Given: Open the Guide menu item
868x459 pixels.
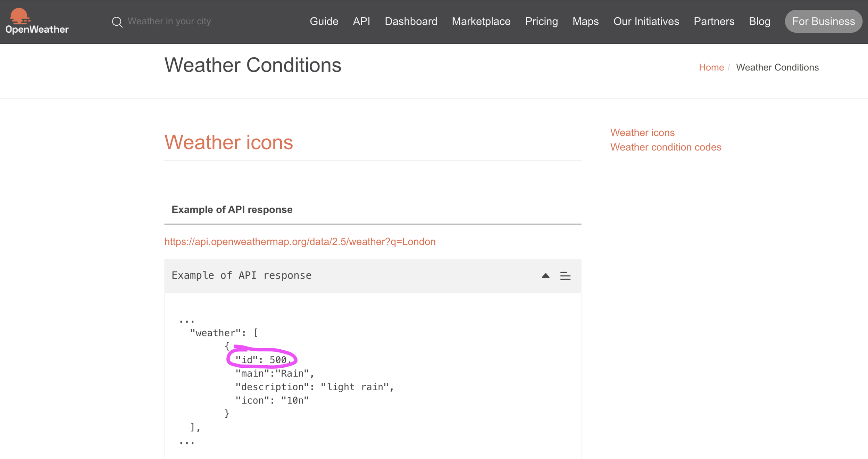Looking at the screenshot, I should point(324,22).
